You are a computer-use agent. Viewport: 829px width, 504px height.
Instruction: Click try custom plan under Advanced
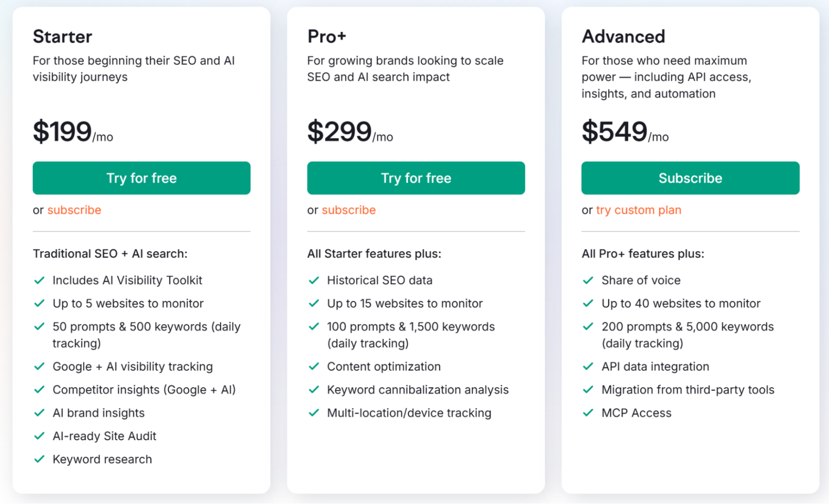click(x=638, y=210)
